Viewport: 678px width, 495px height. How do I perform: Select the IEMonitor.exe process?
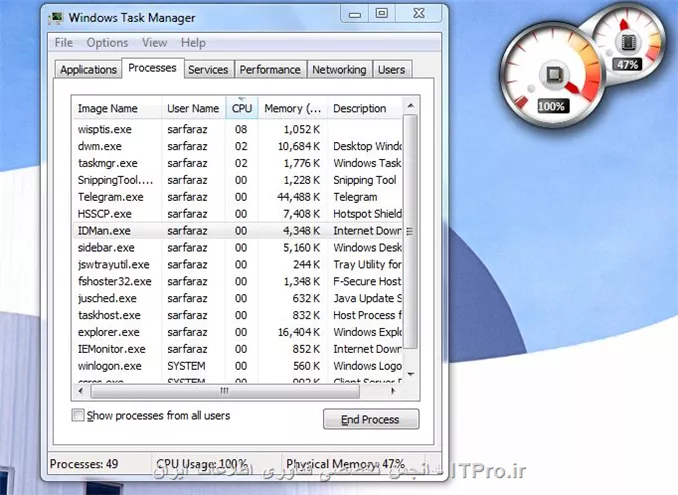pyautogui.click(x=237, y=348)
